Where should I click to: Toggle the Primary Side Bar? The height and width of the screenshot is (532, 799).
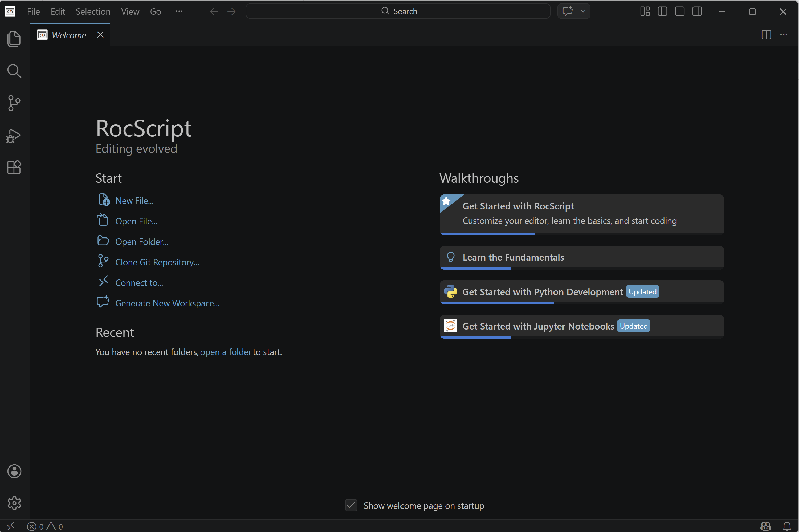point(662,11)
